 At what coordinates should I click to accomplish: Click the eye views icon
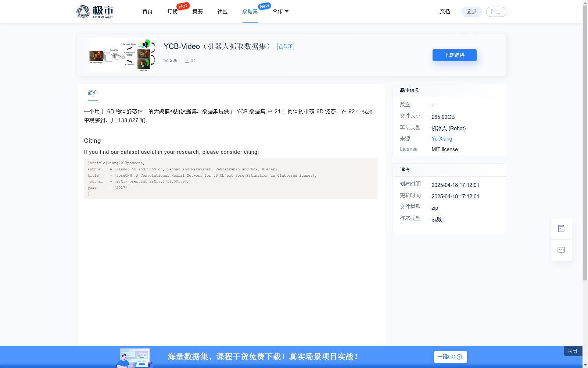166,60
